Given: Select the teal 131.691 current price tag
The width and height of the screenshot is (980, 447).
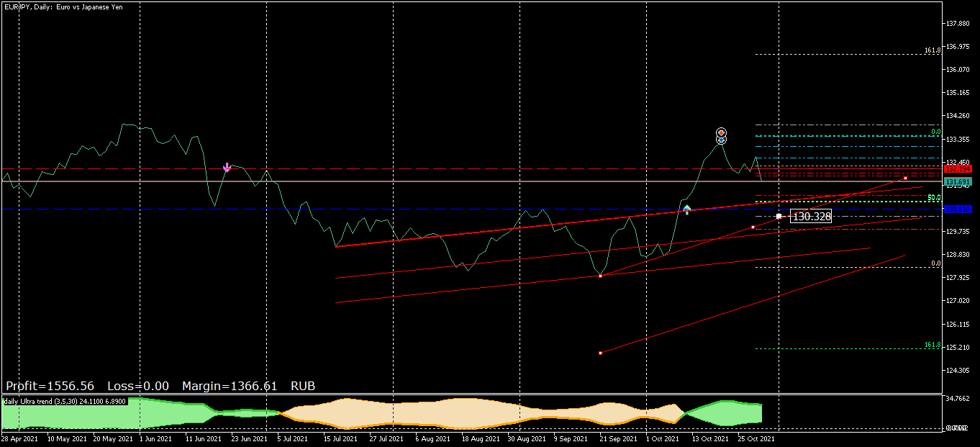Looking at the screenshot, I should pos(958,181).
